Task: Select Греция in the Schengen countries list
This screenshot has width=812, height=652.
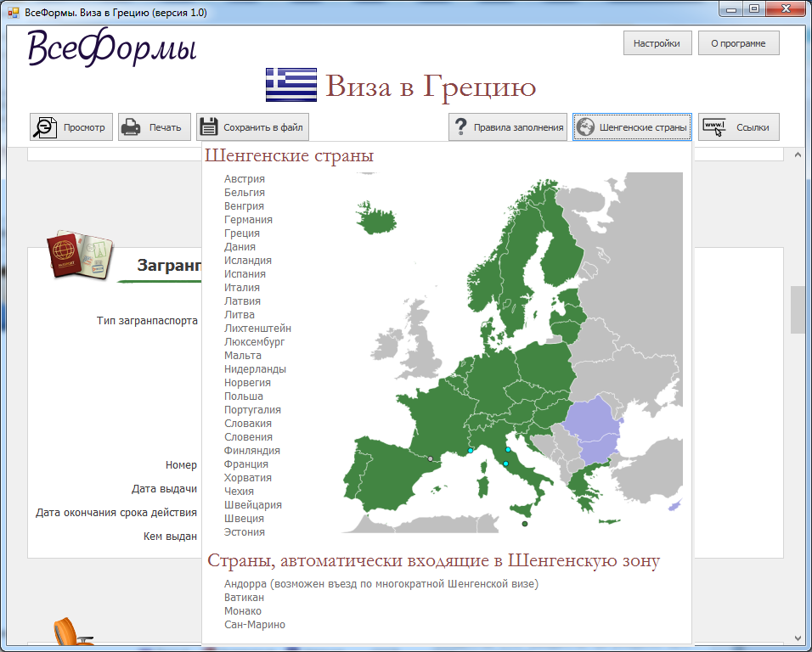Action: tap(242, 233)
